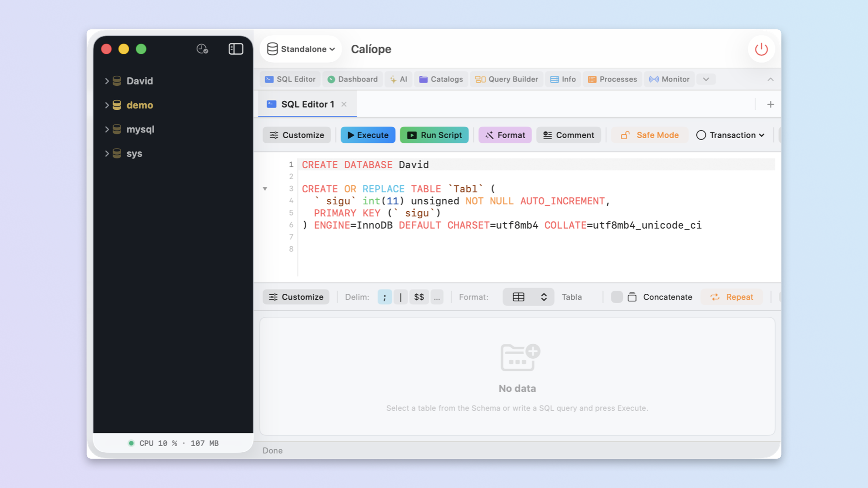
Task: Open the Catalogs tab
Action: click(441, 79)
